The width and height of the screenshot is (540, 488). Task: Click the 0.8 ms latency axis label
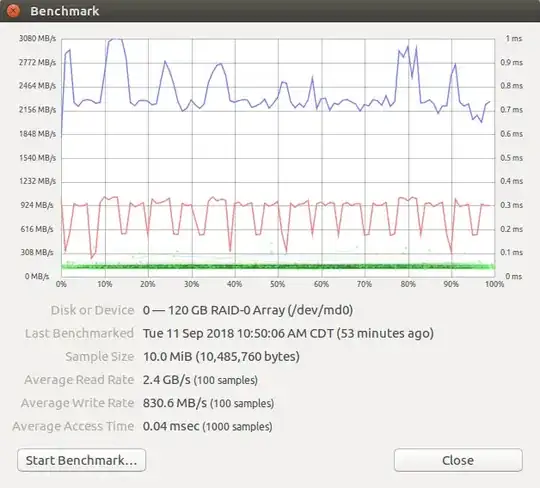point(511,86)
